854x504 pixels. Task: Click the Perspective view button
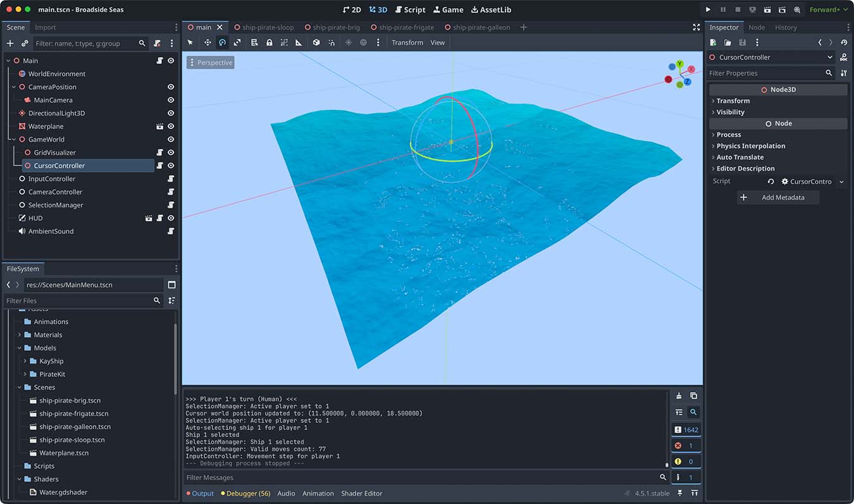point(210,63)
